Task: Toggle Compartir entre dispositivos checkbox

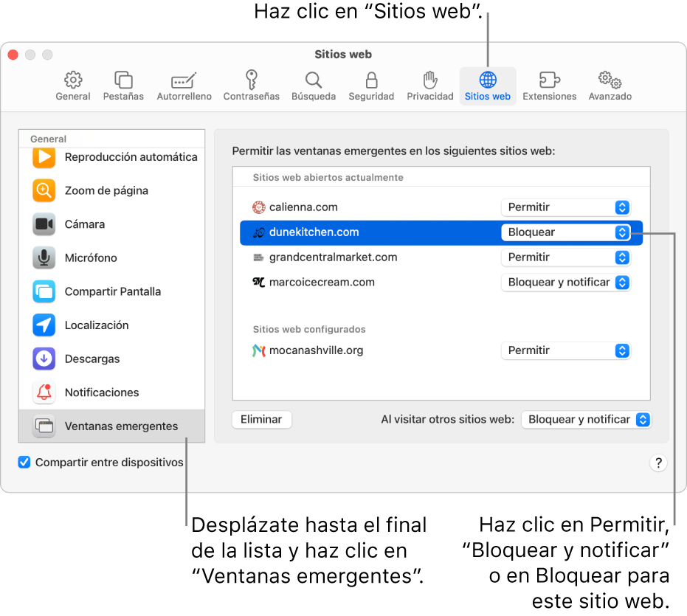Action: click(x=24, y=462)
